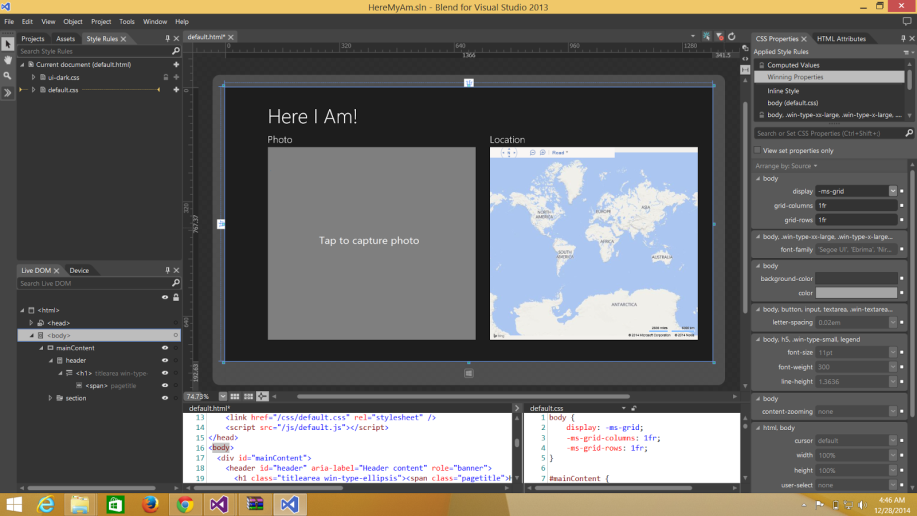Open Visual Studio from the taskbar
The width and height of the screenshot is (917, 516).
[219, 504]
